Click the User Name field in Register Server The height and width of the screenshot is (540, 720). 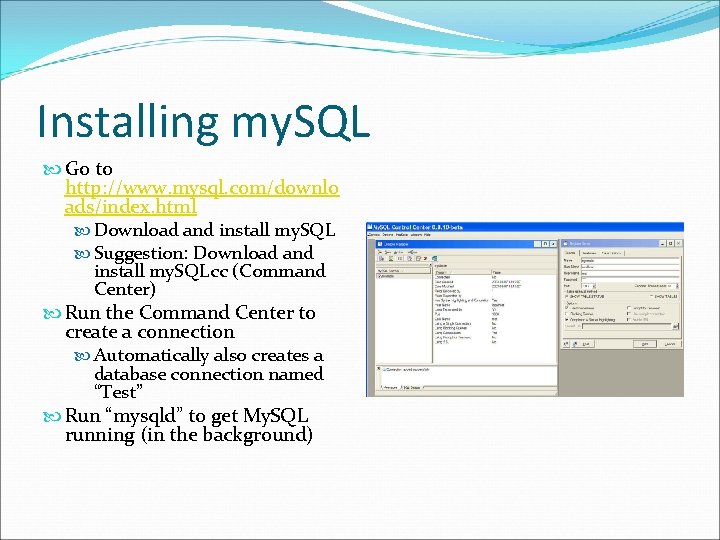pyautogui.click(x=630, y=273)
